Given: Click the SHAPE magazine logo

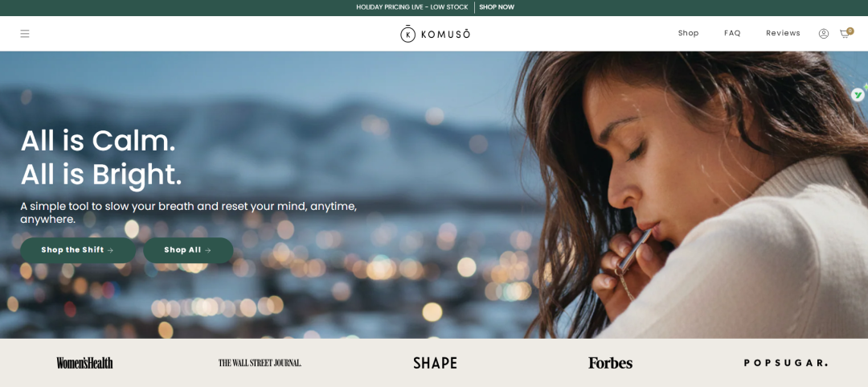Looking at the screenshot, I should coord(435,363).
